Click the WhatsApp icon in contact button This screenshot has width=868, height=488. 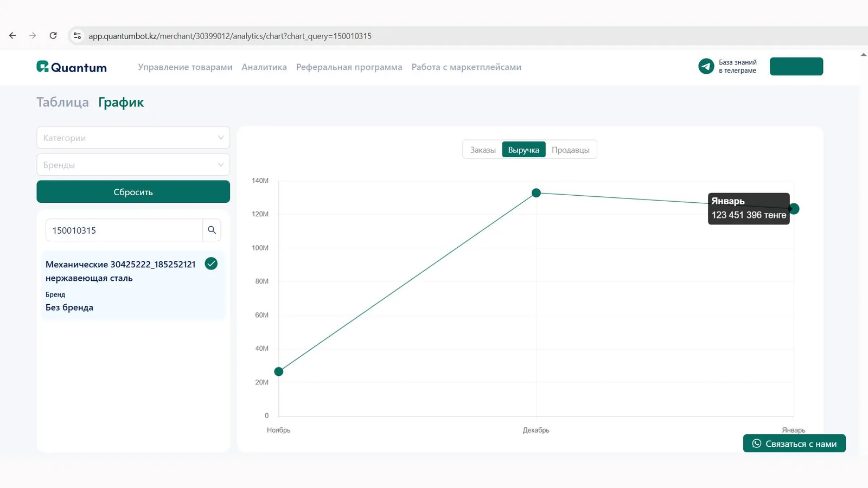(x=756, y=444)
